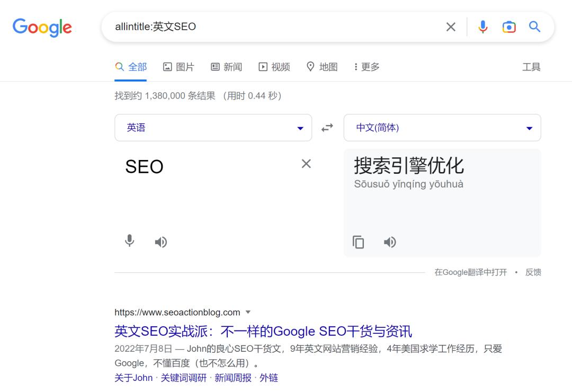Open Google Lens camera search
The width and height of the screenshot is (572, 392).
pos(509,26)
